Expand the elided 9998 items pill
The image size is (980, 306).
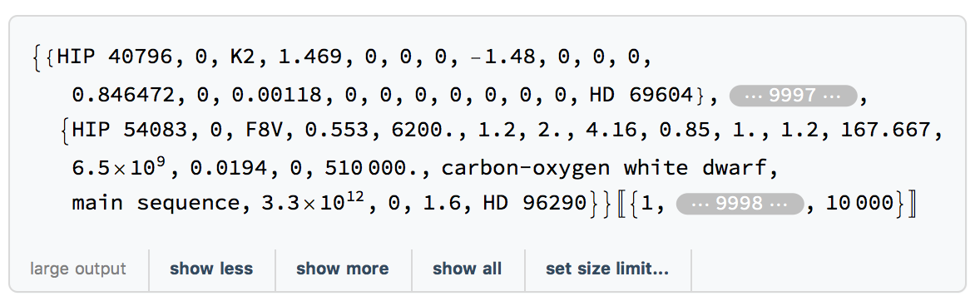click(740, 204)
